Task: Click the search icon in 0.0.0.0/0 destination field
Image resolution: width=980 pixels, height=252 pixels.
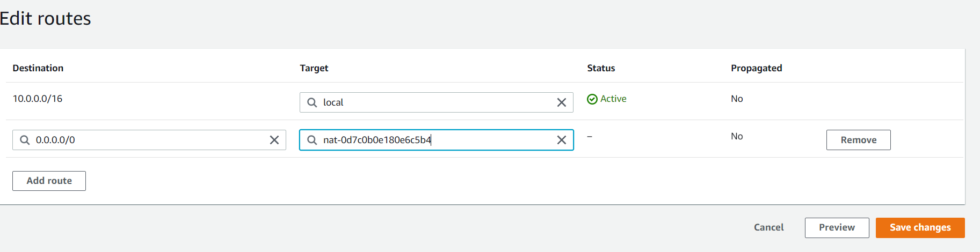Action: coord(25,140)
